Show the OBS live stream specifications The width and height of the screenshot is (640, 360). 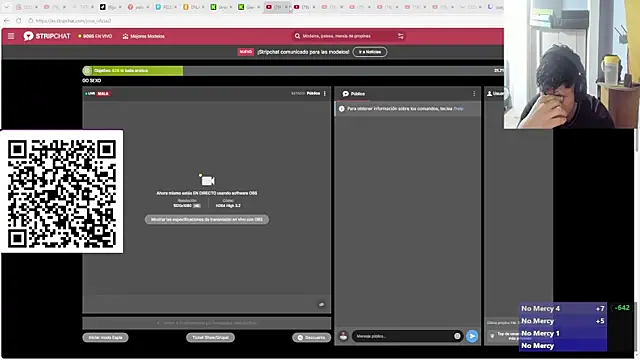click(207, 220)
